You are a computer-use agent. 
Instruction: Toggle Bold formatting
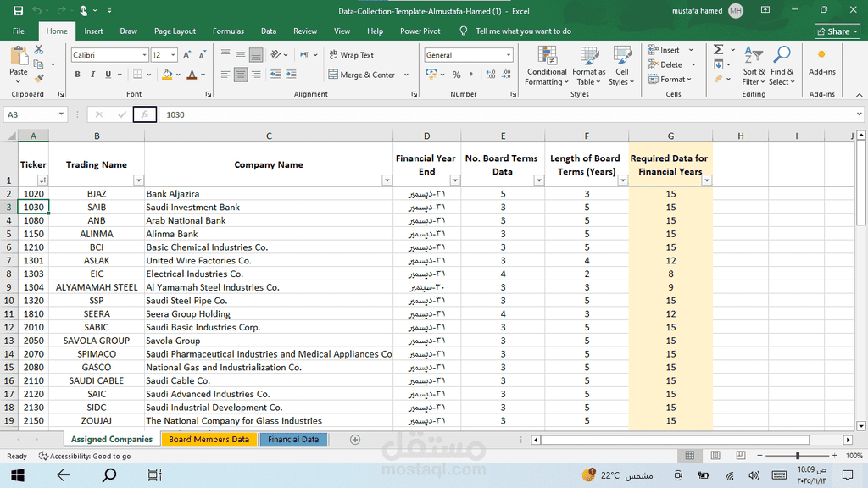pyautogui.click(x=78, y=75)
